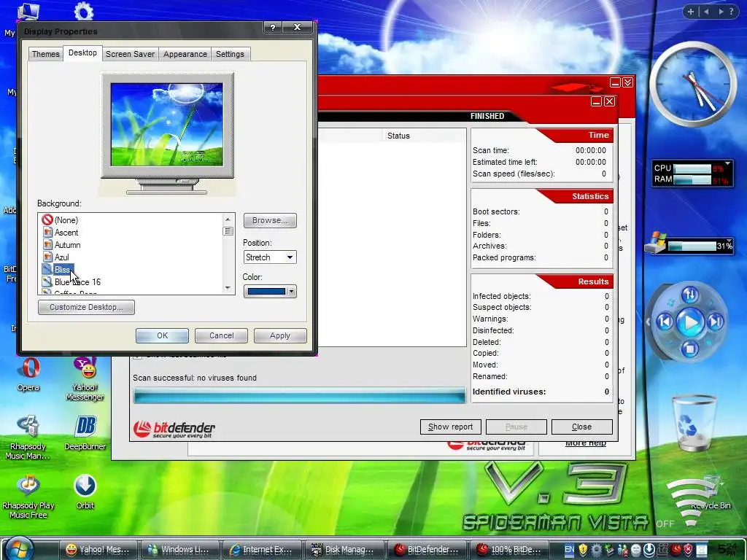Screen dimensions: 747x560
Task: Click the sidebar add gadget plus button
Action: [691, 12]
